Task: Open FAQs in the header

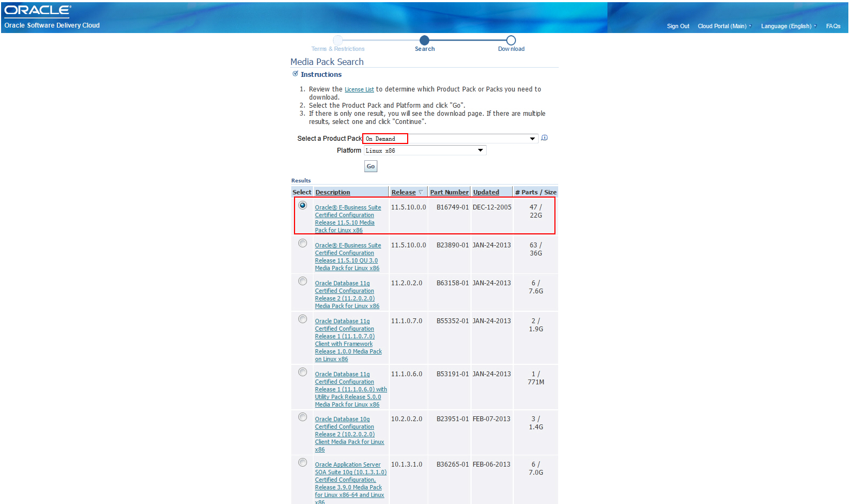Action: (833, 26)
